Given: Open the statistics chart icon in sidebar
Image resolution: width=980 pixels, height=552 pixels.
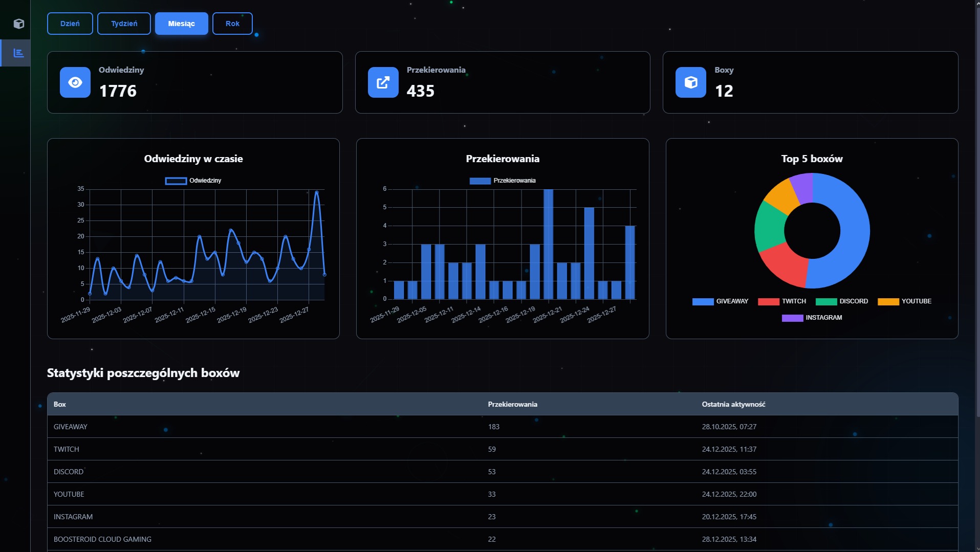Looking at the screenshot, I should [x=19, y=53].
